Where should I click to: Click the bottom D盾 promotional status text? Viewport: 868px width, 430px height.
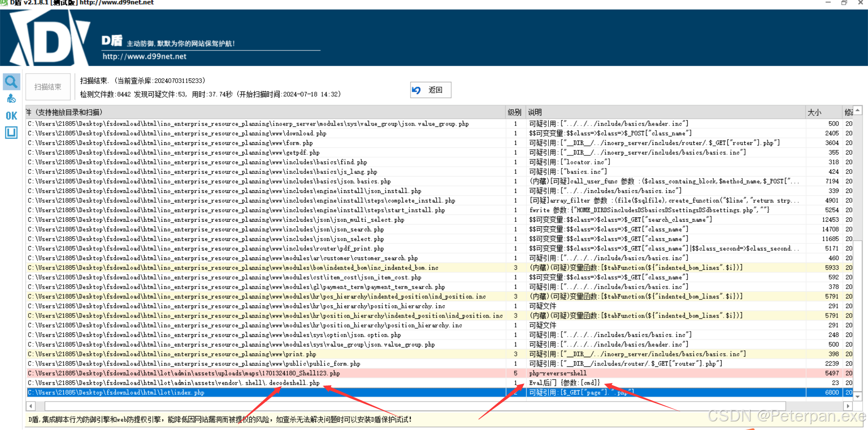[220, 420]
